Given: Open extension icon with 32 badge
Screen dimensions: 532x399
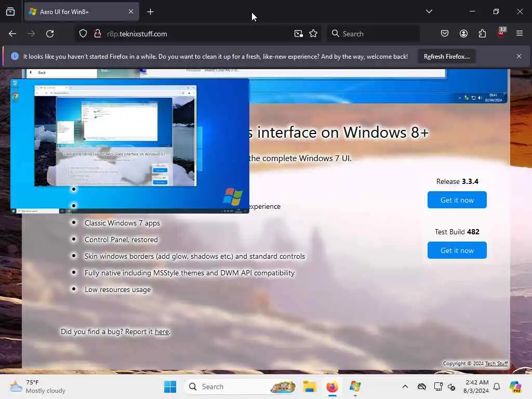Looking at the screenshot, I should click(501, 33).
